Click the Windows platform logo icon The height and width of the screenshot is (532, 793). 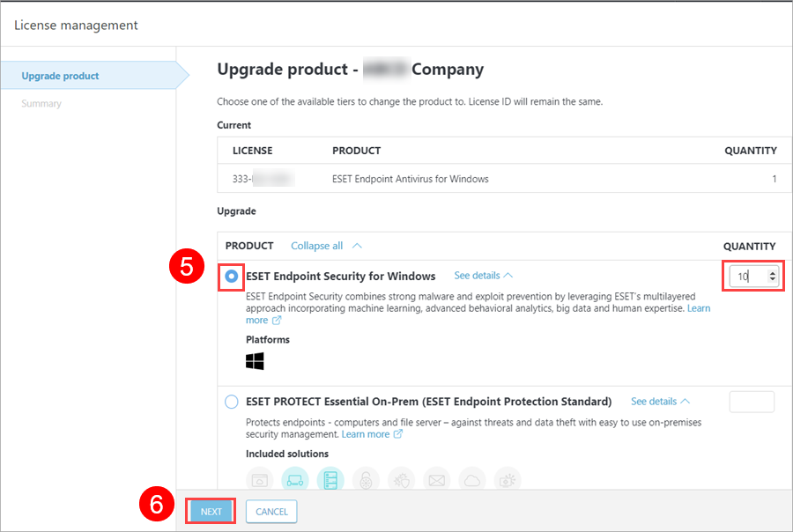[255, 361]
